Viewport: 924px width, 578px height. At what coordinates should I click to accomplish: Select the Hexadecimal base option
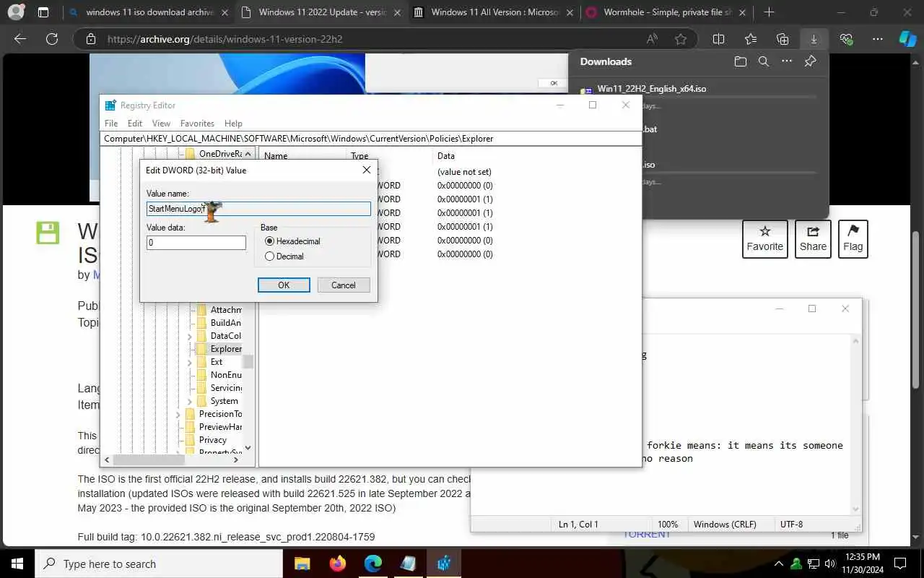[292, 241]
